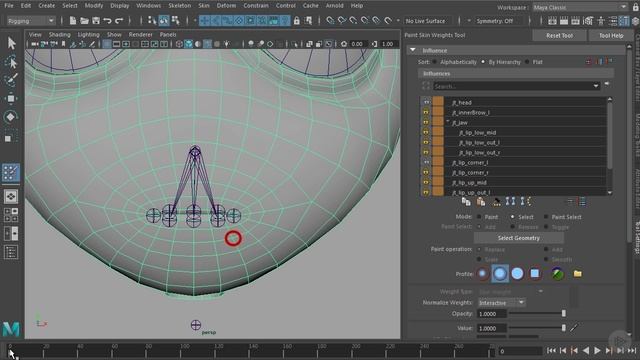Click the paste weights icon
640x360 pixels.
click(481, 201)
